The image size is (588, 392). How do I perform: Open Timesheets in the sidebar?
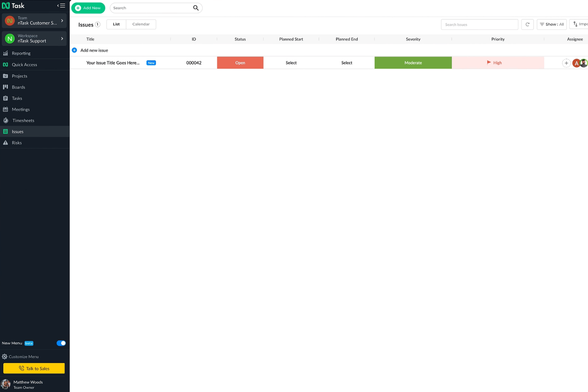35,120
